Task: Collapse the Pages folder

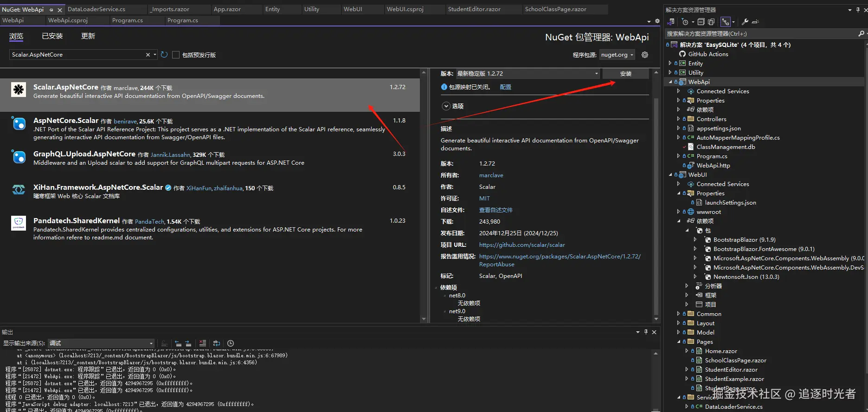Action: (x=678, y=342)
